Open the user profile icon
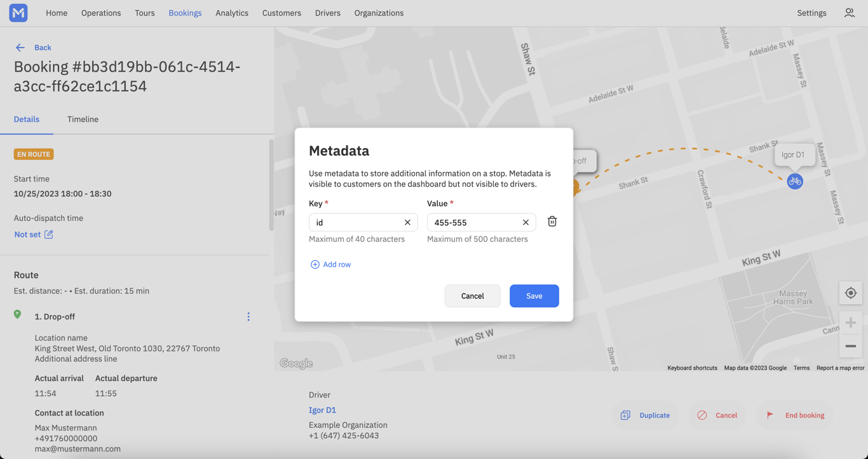This screenshot has height=459, width=868. 850,13
